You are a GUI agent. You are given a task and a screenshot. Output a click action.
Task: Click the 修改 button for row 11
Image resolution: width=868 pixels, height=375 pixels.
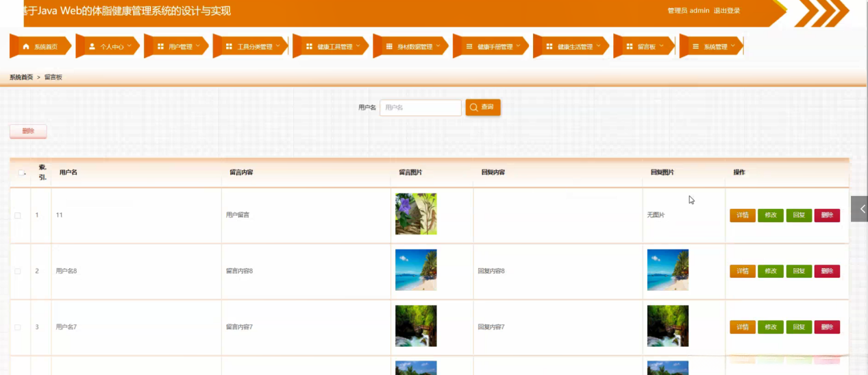click(771, 215)
